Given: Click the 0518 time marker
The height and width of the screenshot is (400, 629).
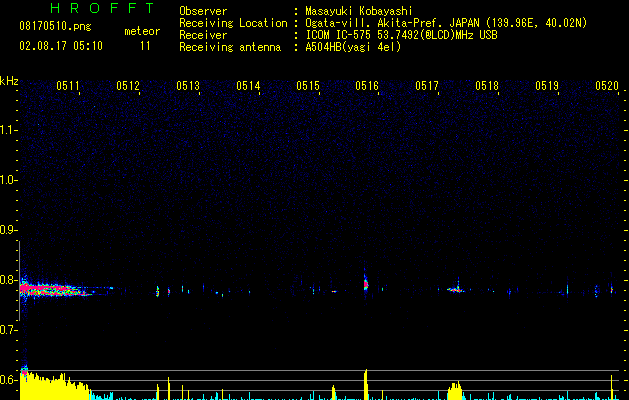Looking at the screenshot, I should click(487, 86).
